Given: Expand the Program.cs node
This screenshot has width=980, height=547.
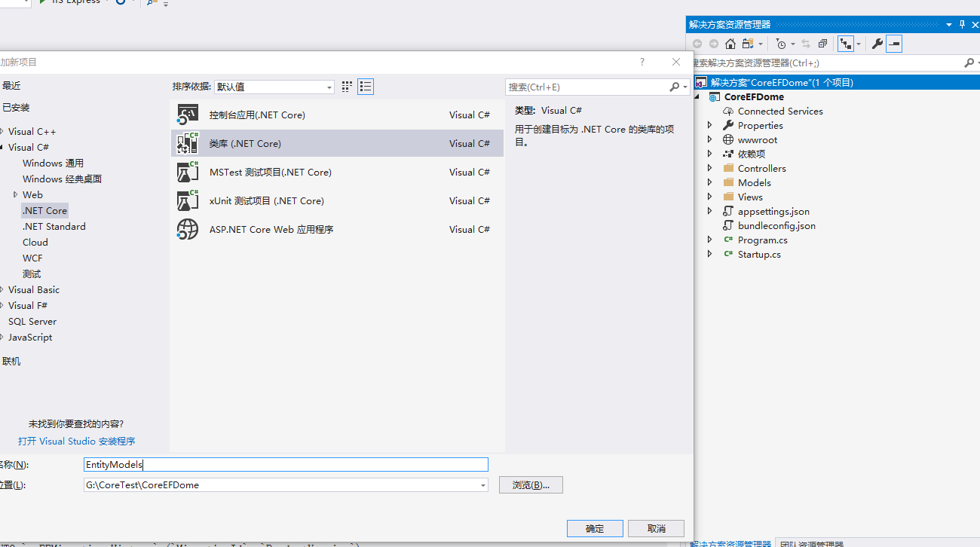Looking at the screenshot, I should point(709,240).
